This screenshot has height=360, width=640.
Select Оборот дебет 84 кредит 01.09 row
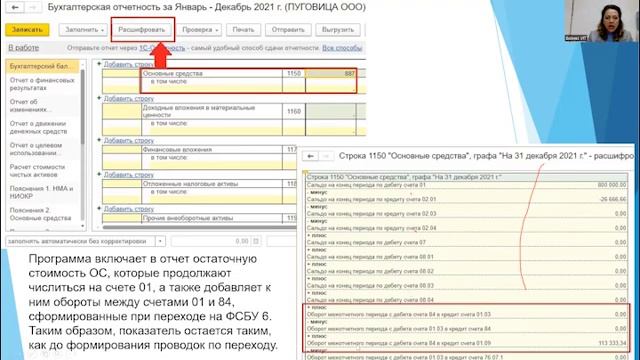pos(467,343)
